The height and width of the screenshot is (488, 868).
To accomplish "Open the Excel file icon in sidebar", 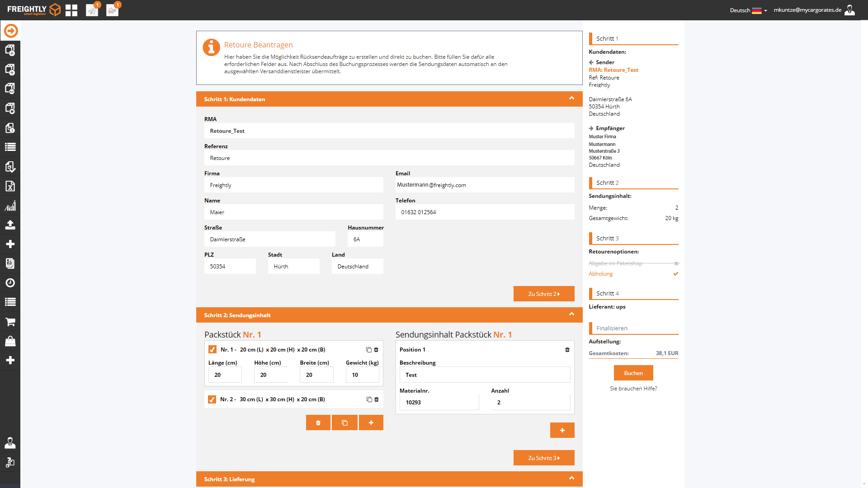I will 10,186.
